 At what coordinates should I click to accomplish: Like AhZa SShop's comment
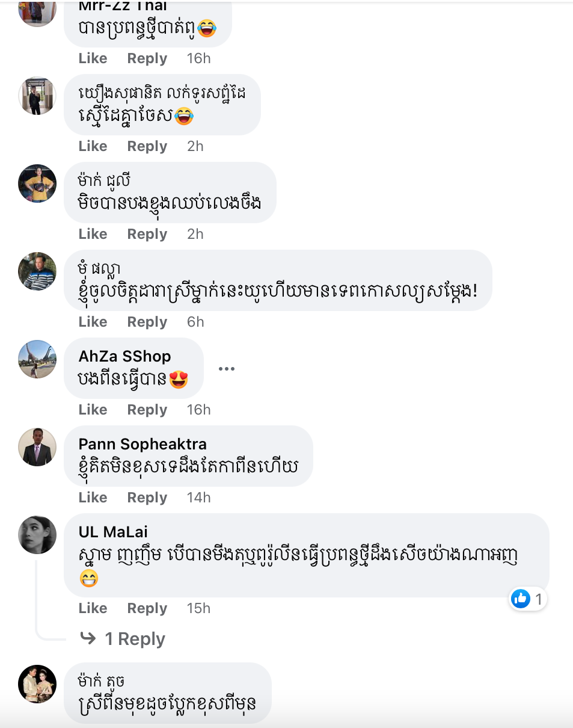point(93,410)
